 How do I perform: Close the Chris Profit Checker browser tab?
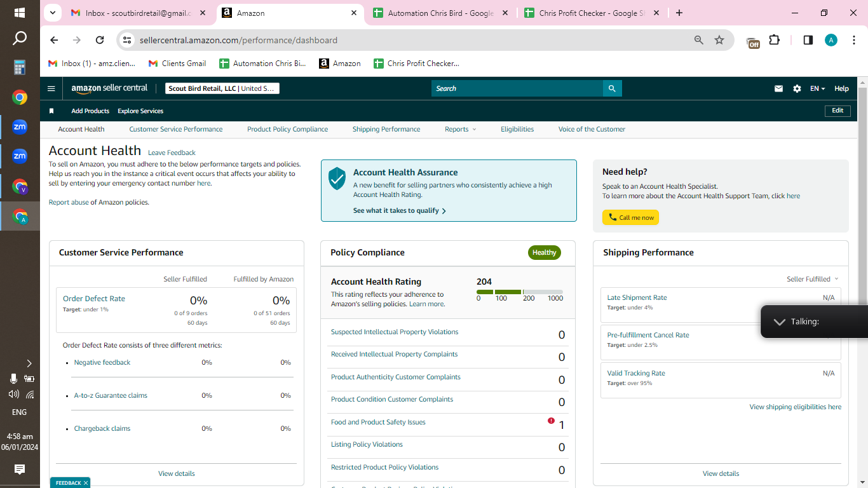[656, 13]
